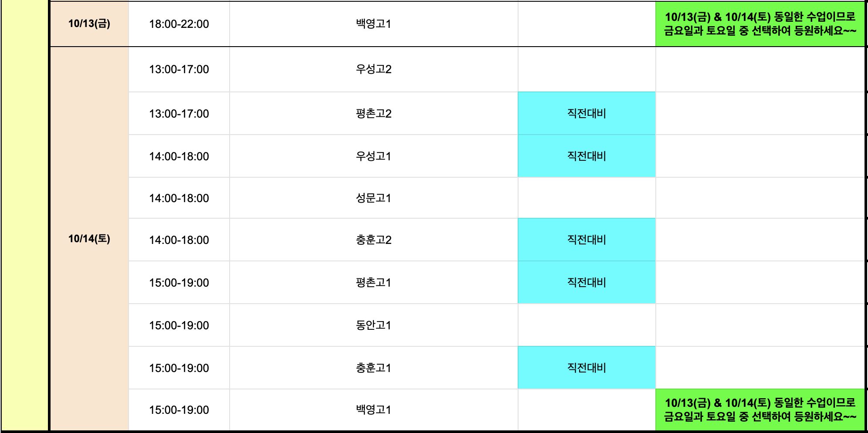Select the 10/14(토) merged date cell
Viewport: 868px width, 433px height.
click(x=89, y=239)
